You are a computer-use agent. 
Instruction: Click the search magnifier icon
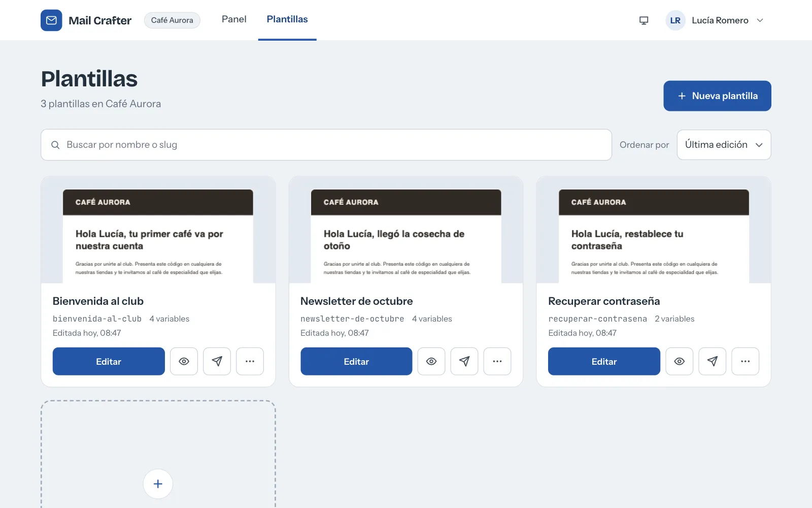coord(55,145)
